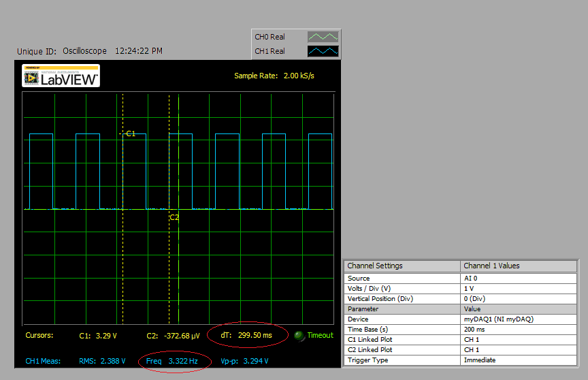Click the 12:24:22 PM timestamp
Image resolution: width=588 pixels, height=380 pixels.
click(139, 50)
